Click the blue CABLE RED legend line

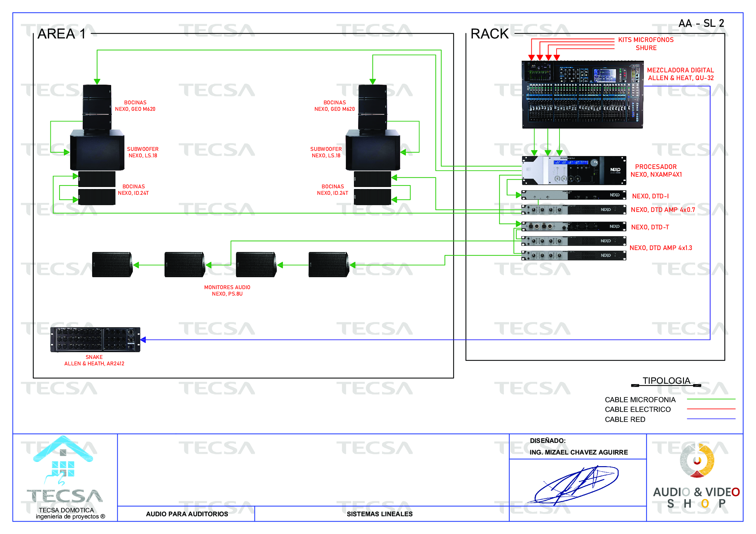tap(711, 419)
